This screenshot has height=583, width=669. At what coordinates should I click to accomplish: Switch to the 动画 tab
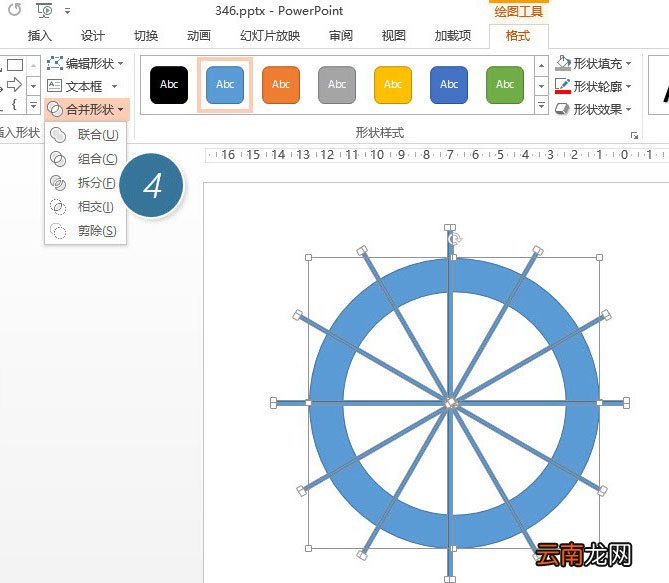point(199,36)
